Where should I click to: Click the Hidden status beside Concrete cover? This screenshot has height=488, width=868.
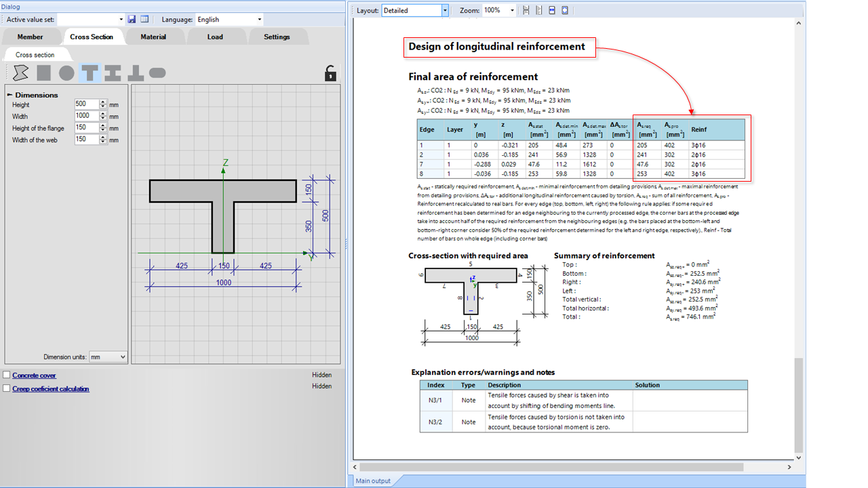tap(322, 375)
